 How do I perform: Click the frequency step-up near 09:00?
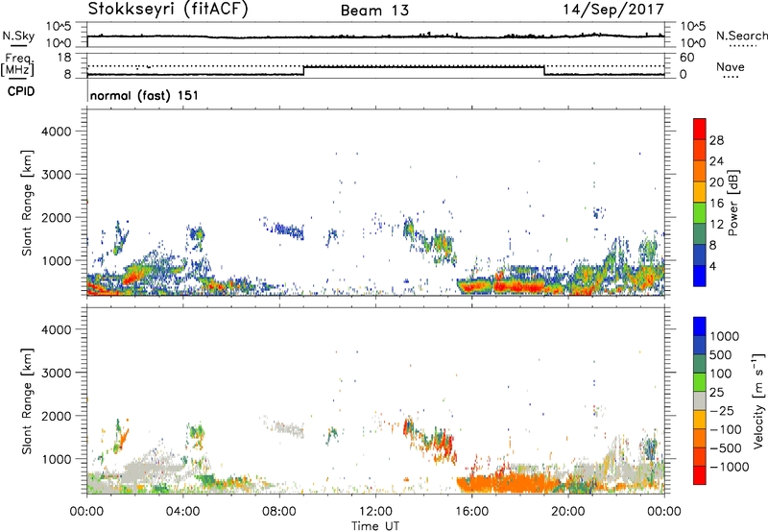(x=303, y=70)
